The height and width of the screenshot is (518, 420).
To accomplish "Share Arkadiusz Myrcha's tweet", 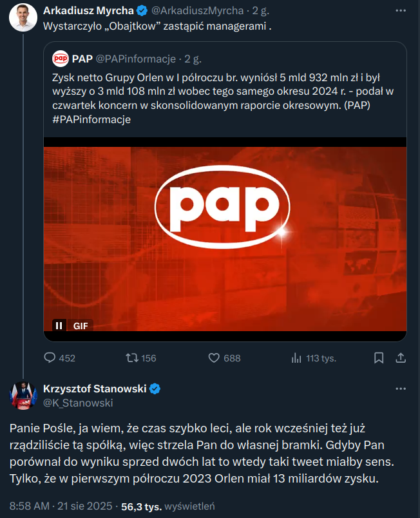I will 400,358.
